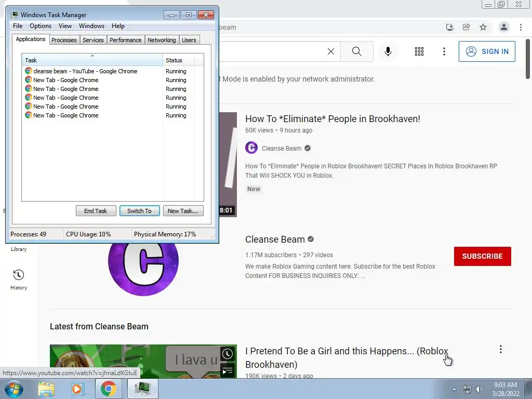Open the green Brookhaven video thumbnail
Image resolution: width=532 pixels, height=399 pixels.
143,362
